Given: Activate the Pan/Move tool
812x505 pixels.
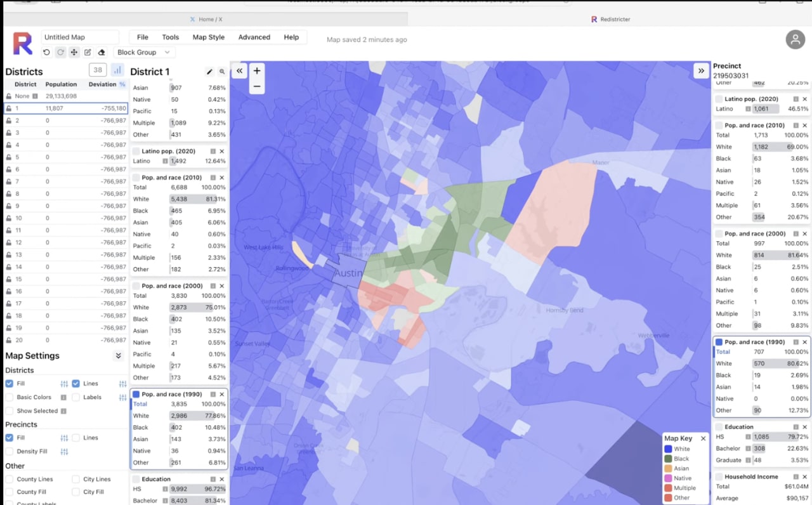Looking at the screenshot, I should click(74, 53).
